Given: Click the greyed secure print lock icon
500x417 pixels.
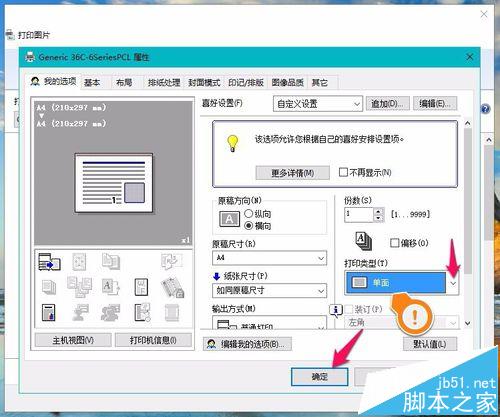Looking at the screenshot, I should tap(173, 287).
